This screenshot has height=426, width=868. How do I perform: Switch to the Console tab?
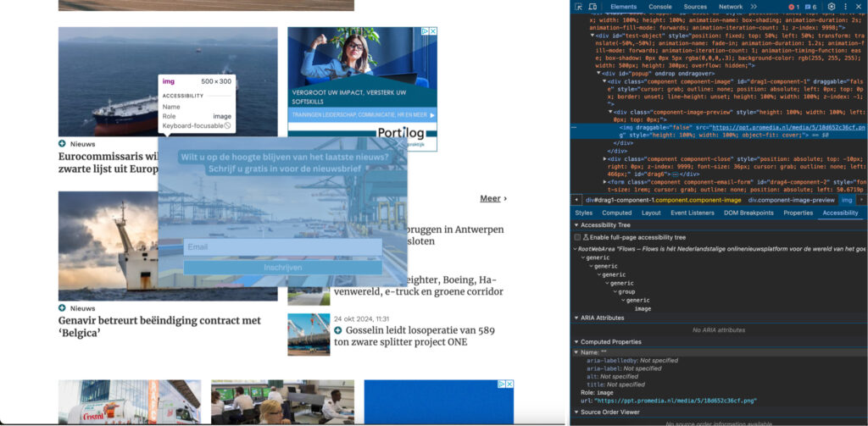(659, 7)
